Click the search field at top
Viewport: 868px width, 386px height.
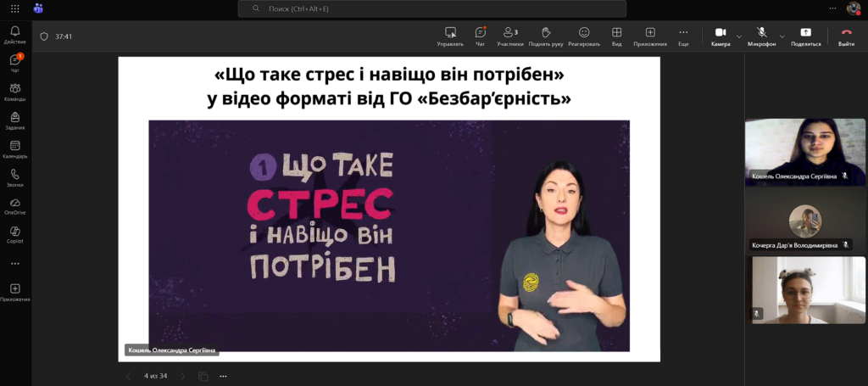click(432, 8)
